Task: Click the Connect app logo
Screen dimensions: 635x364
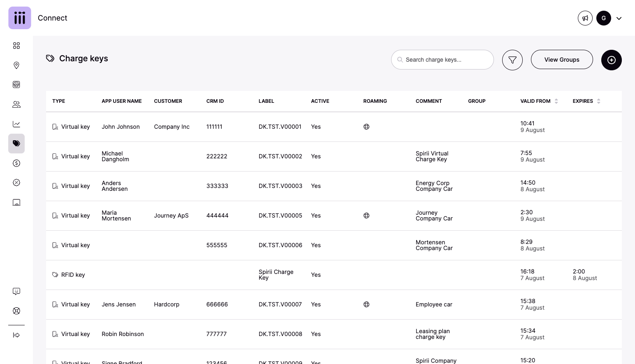Action: click(20, 18)
